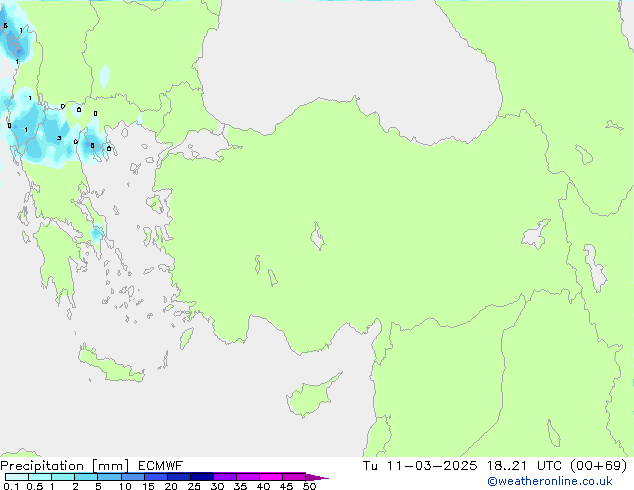
Task: Click the '35' legend value
Action: [x=240, y=486]
